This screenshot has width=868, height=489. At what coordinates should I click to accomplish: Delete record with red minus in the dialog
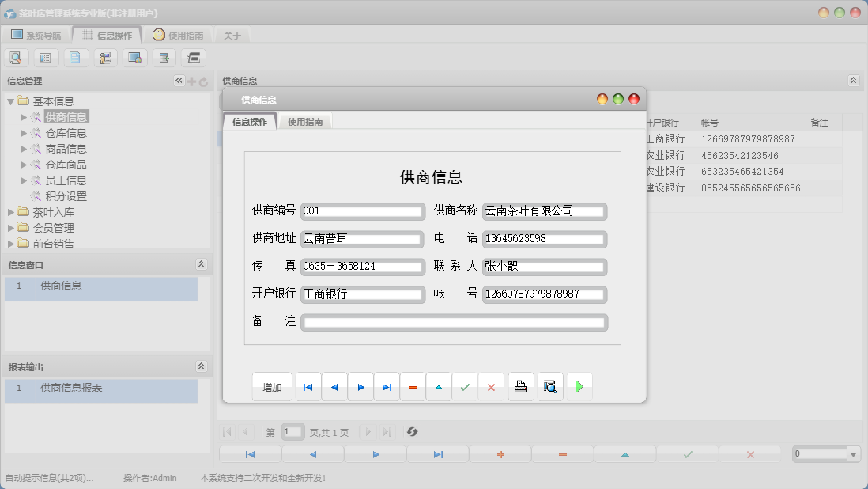tap(413, 387)
